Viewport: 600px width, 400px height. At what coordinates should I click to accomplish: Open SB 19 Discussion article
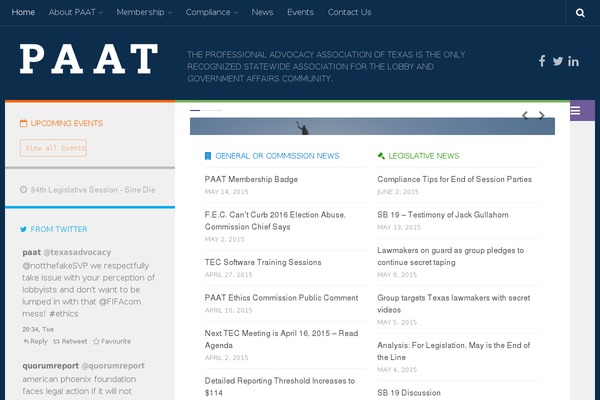pyautogui.click(x=409, y=393)
